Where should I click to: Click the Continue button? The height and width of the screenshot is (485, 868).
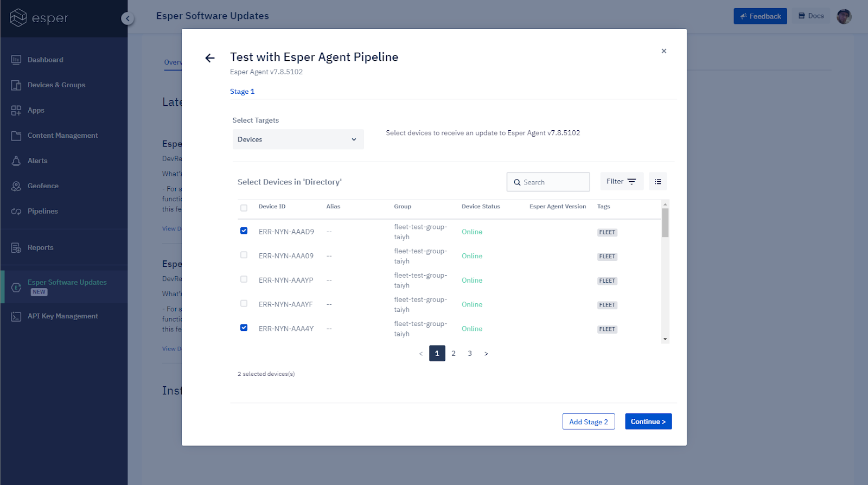click(x=648, y=422)
